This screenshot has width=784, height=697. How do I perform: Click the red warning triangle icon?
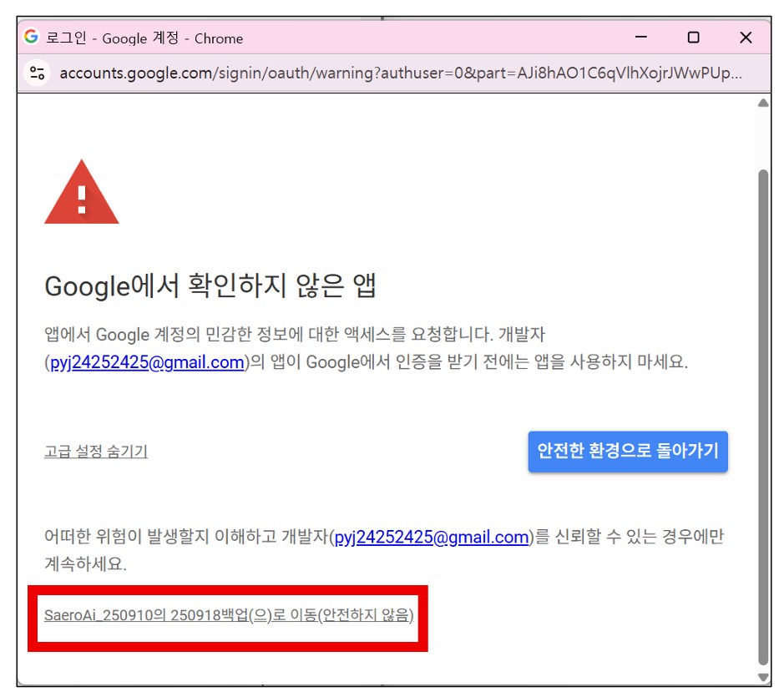point(82,192)
